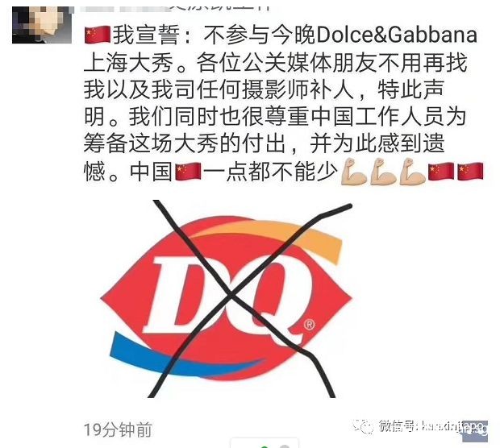Click the third flexed bicep emoji
The image size is (500, 448).
click(413, 172)
